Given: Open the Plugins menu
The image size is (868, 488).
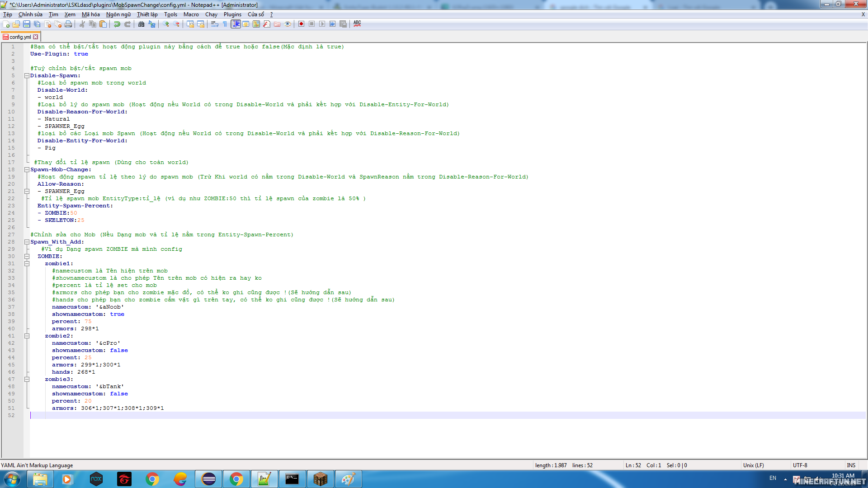Looking at the screenshot, I should (x=232, y=14).
